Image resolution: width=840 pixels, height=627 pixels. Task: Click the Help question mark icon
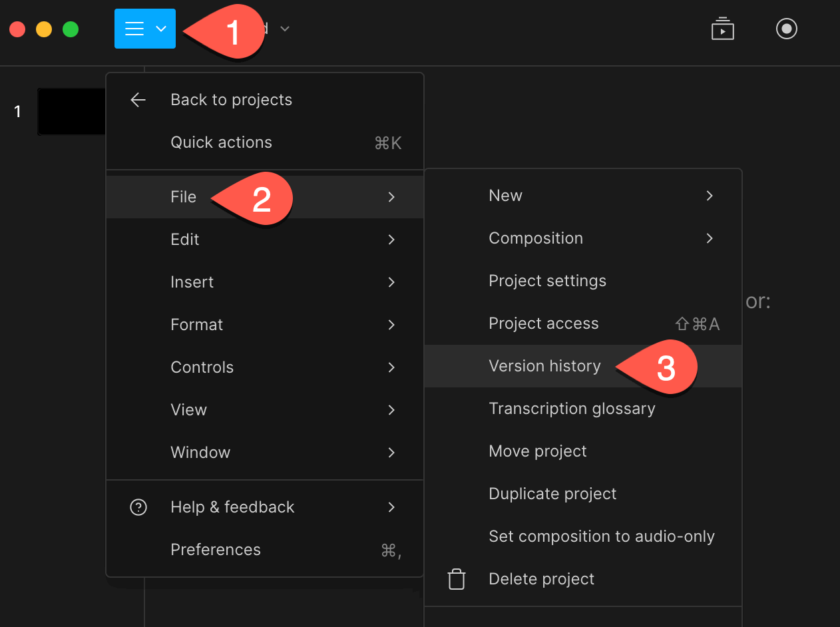tap(138, 507)
